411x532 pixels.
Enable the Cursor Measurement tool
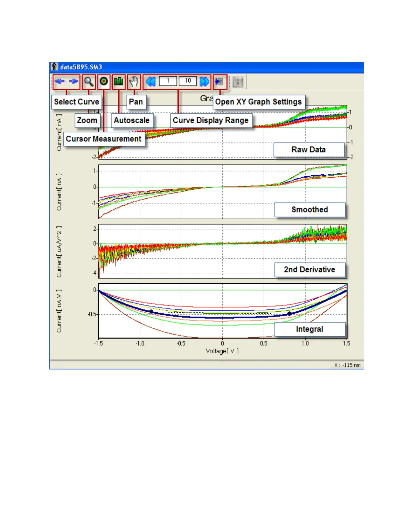pos(104,82)
